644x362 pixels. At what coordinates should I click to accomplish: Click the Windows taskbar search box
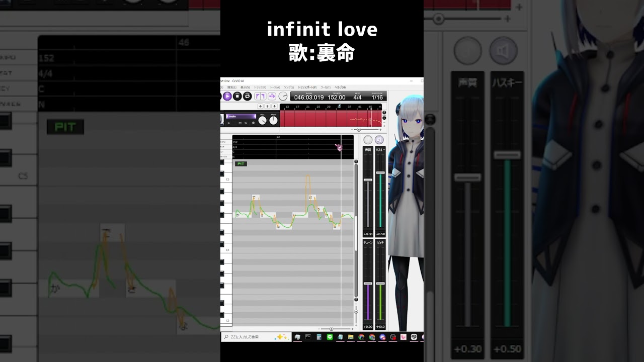256,337
